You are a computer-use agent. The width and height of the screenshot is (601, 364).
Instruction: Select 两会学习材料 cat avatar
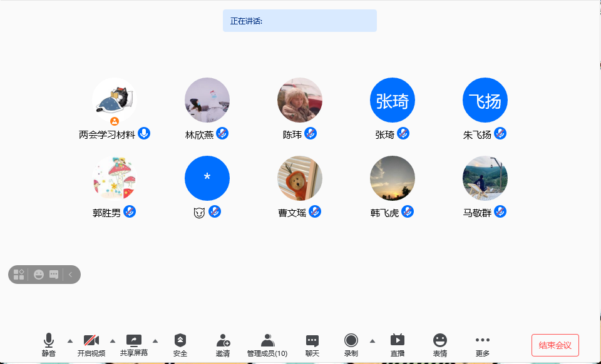(115, 100)
